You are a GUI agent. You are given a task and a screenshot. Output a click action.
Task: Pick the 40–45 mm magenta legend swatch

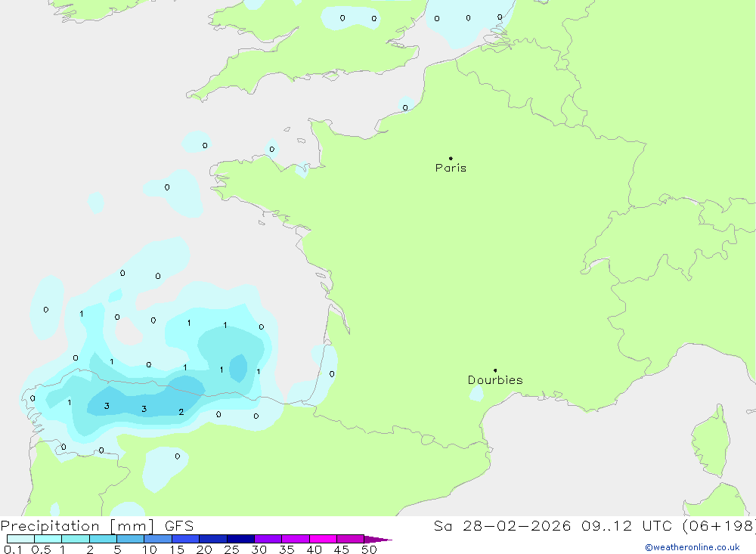(x=323, y=539)
